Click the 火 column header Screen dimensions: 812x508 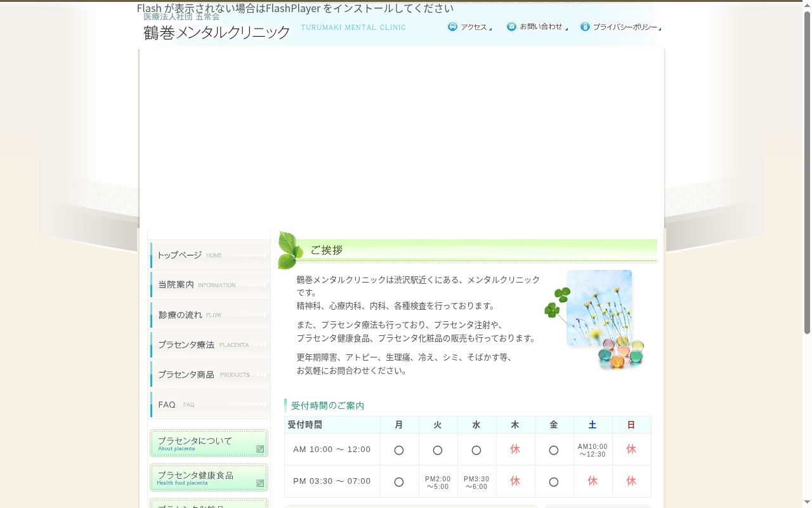click(438, 425)
